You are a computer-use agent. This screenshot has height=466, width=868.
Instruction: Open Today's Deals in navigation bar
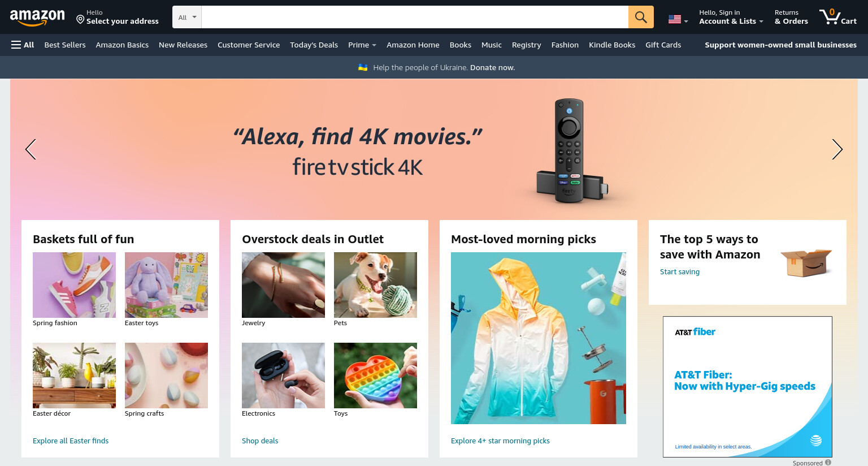pyautogui.click(x=314, y=45)
